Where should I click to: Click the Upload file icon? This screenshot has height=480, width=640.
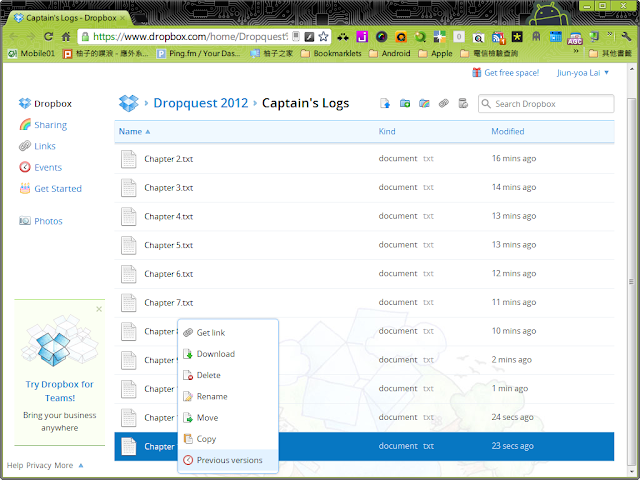point(385,104)
